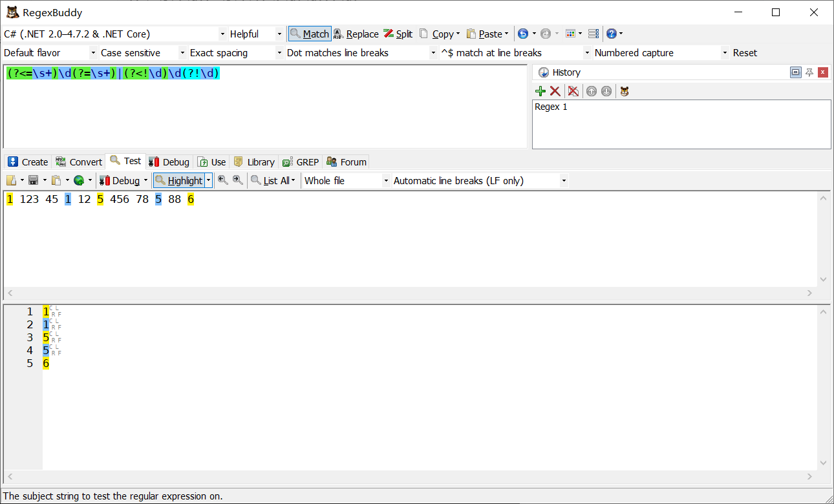834x504 pixels.
Task: Pin the History panel with pushpin
Action: (809, 72)
